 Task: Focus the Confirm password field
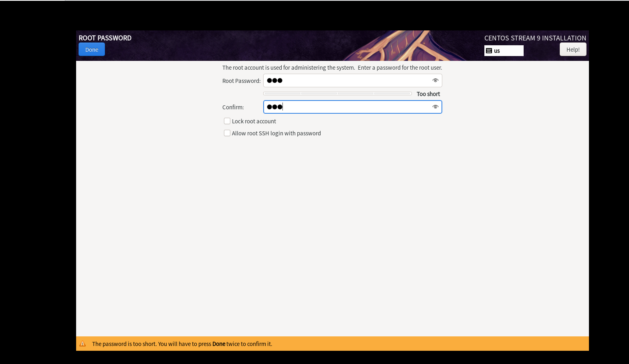coord(353,107)
